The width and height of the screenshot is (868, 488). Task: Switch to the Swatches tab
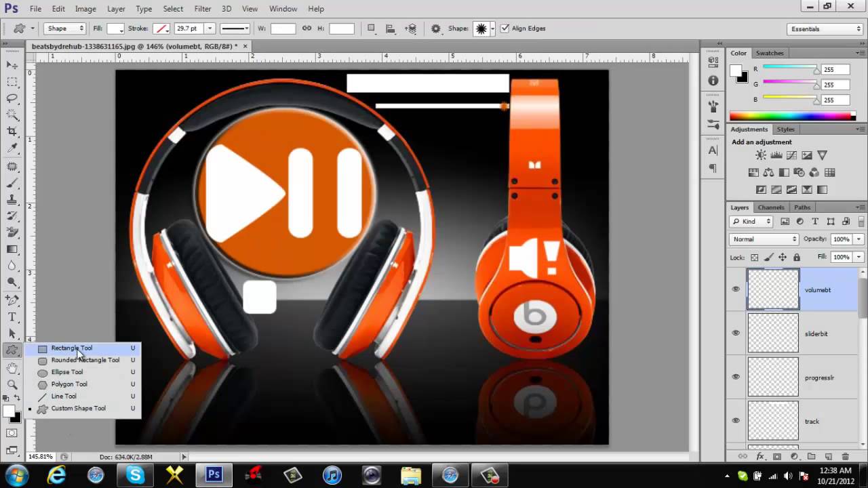tap(770, 53)
